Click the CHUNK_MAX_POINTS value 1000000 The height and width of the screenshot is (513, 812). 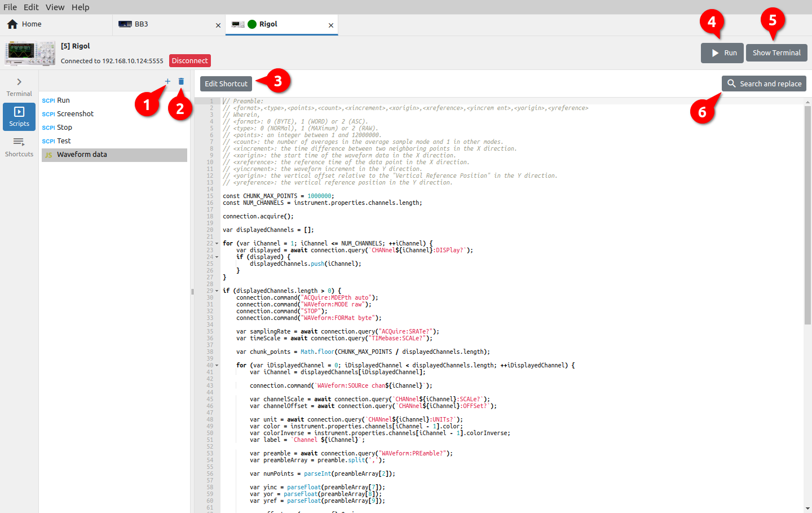pyautogui.click(x=319, y=196)
